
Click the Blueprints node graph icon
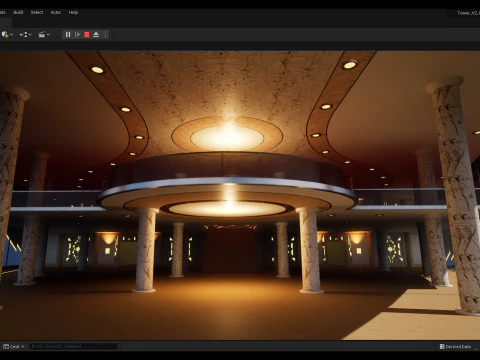click(x=23, y=34)
